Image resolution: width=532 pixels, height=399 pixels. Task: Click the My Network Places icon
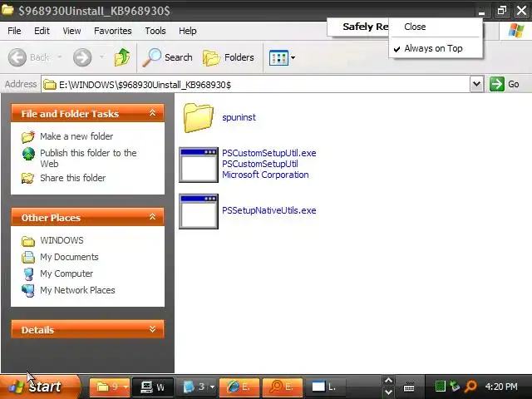pos(28,290)
